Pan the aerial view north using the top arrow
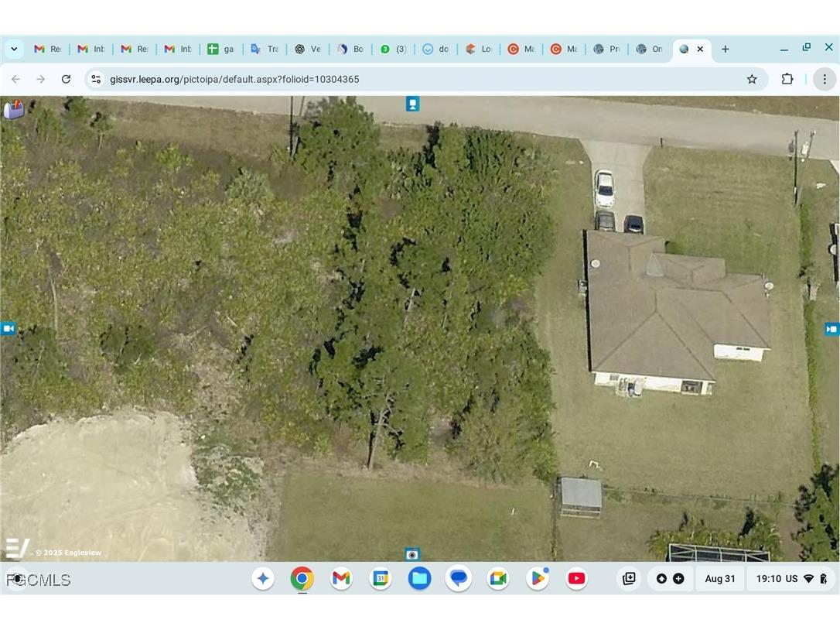This screenshot has width=840, height=630. point(412,103)
